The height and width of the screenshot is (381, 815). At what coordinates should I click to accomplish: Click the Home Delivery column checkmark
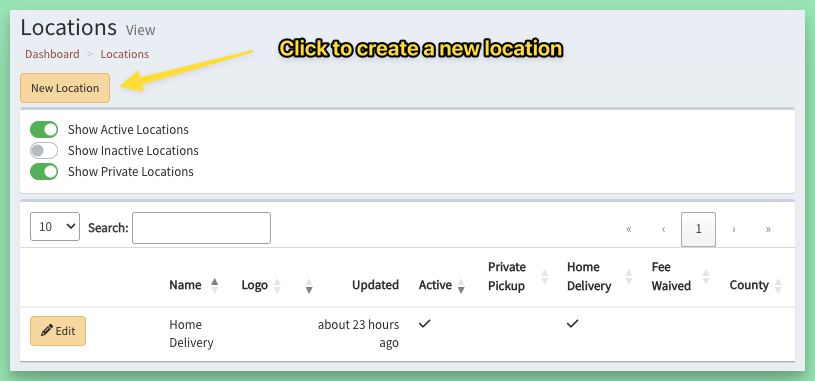pos(572,324)
